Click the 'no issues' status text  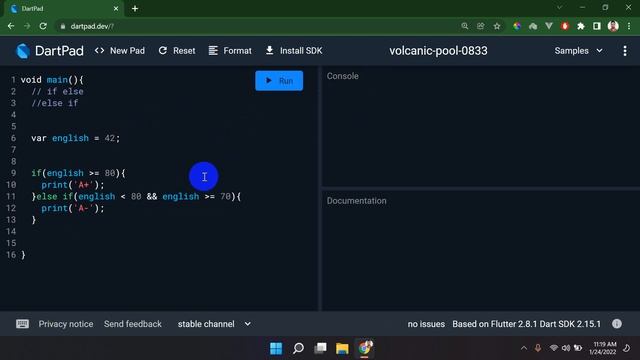coord(426,324)
